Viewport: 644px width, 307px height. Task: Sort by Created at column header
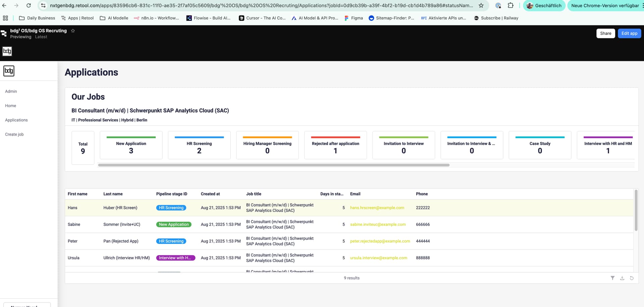[x=210, y=194]
